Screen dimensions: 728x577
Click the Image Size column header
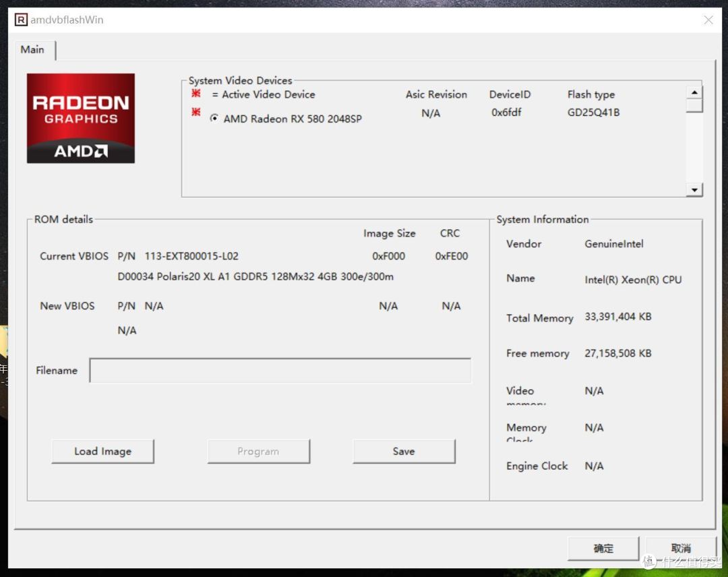pos(389,233)
